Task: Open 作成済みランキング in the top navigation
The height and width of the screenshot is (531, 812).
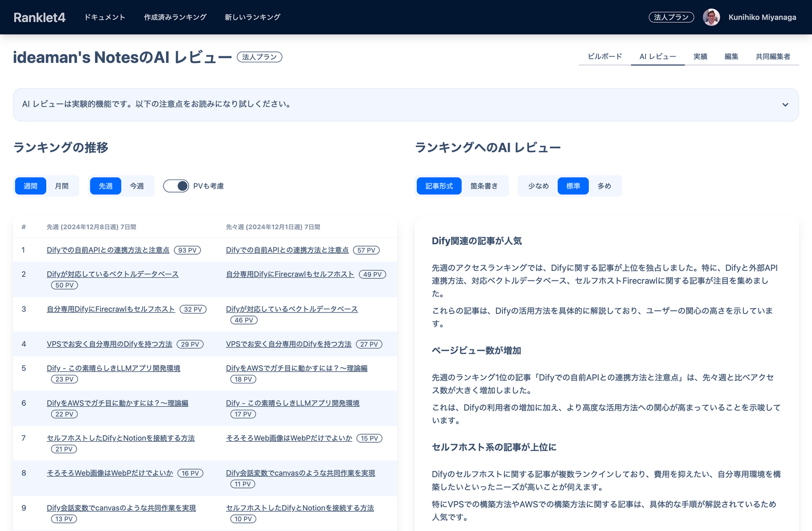Action: point(175,17)
